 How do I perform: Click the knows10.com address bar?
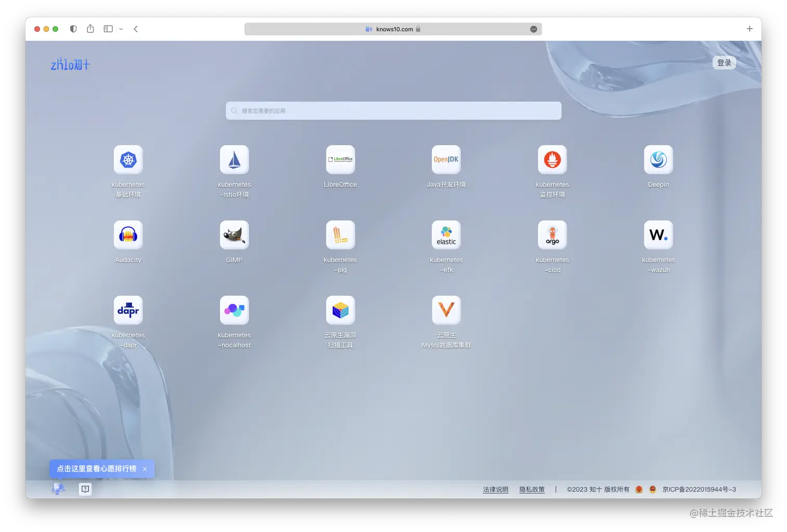click(393, 29)
